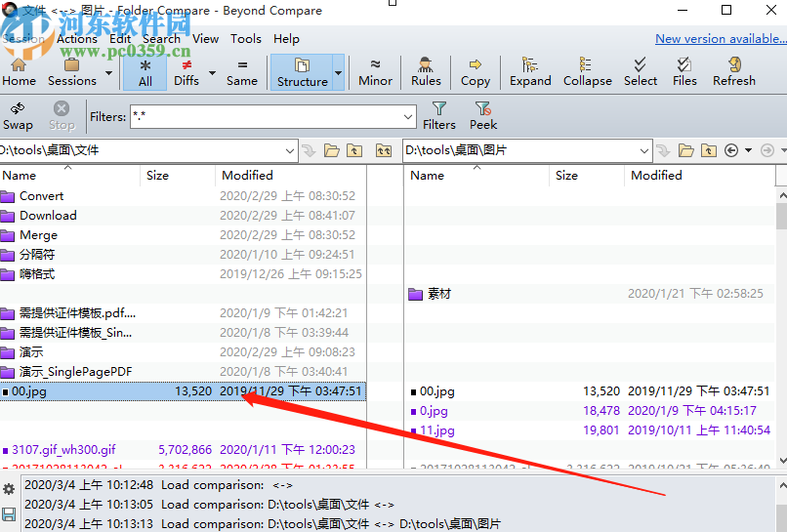Select 3107.gif_wh300.gif in left pane

point(183,450)
